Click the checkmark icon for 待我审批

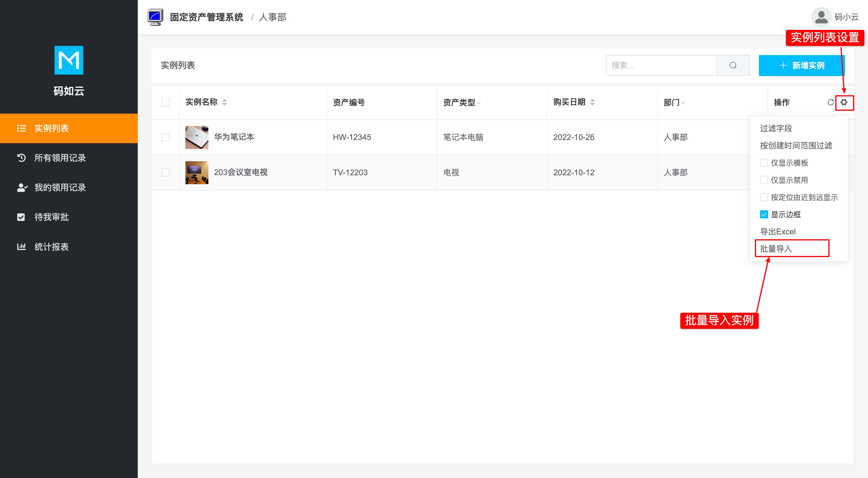(x=21, y=217)
